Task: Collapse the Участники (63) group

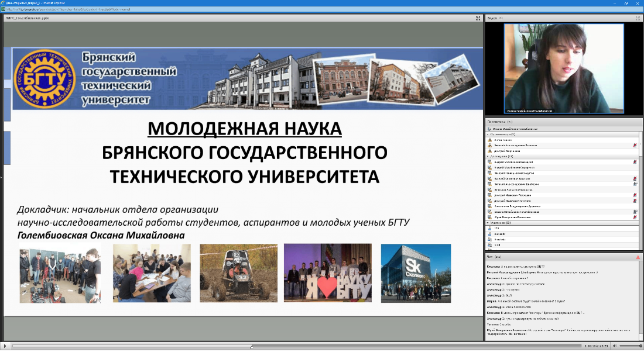Action: coord(488,223)
